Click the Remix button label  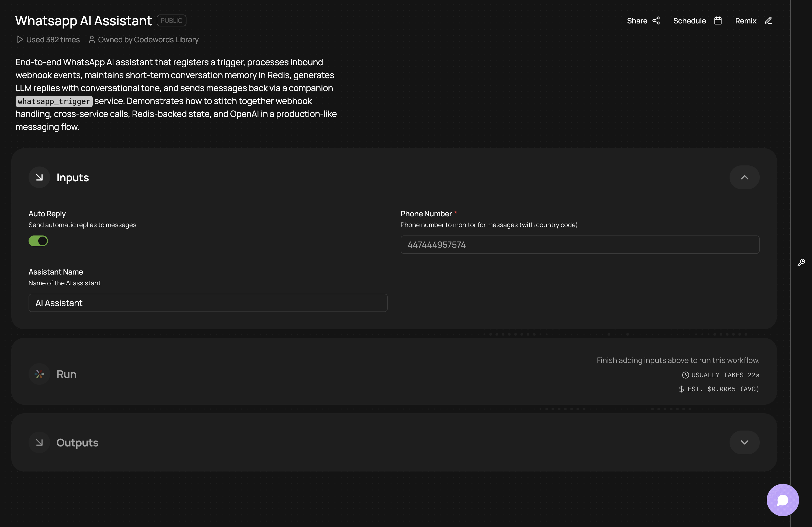point(745,21)
